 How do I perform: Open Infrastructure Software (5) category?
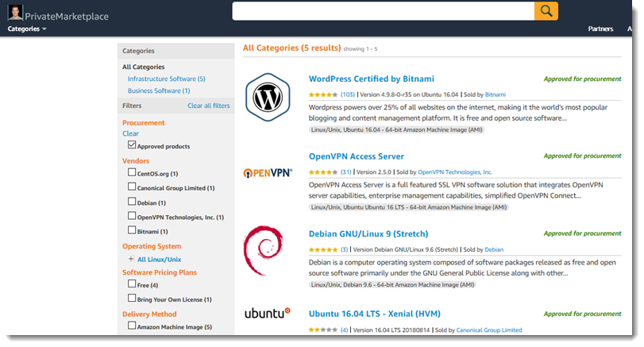(166, 79)
